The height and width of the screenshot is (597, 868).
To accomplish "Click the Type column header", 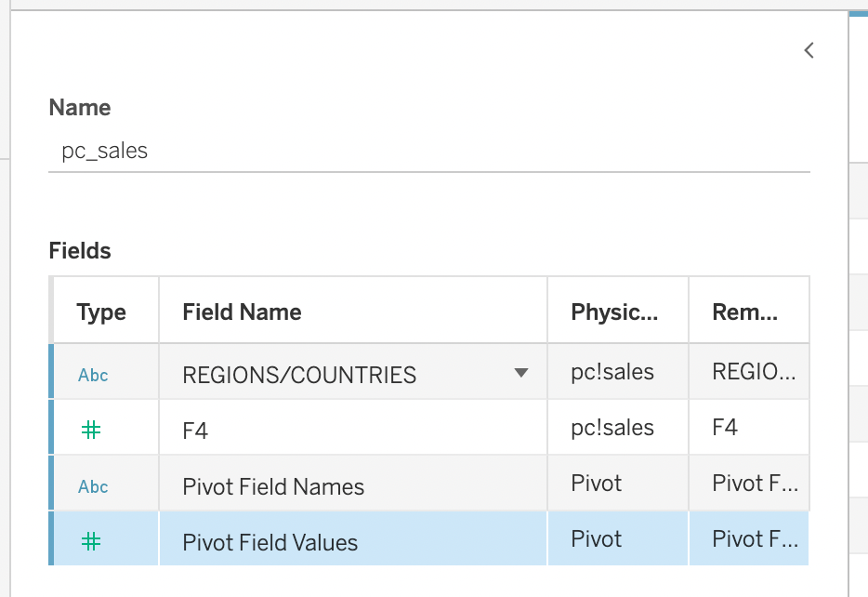I will [x=101, y=312].
